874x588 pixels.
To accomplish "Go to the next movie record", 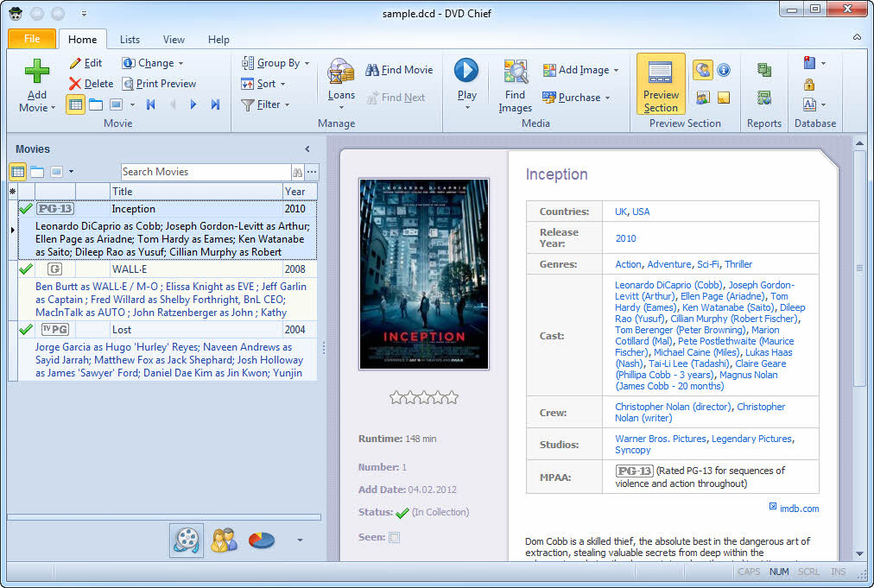I will click(193, 104).
